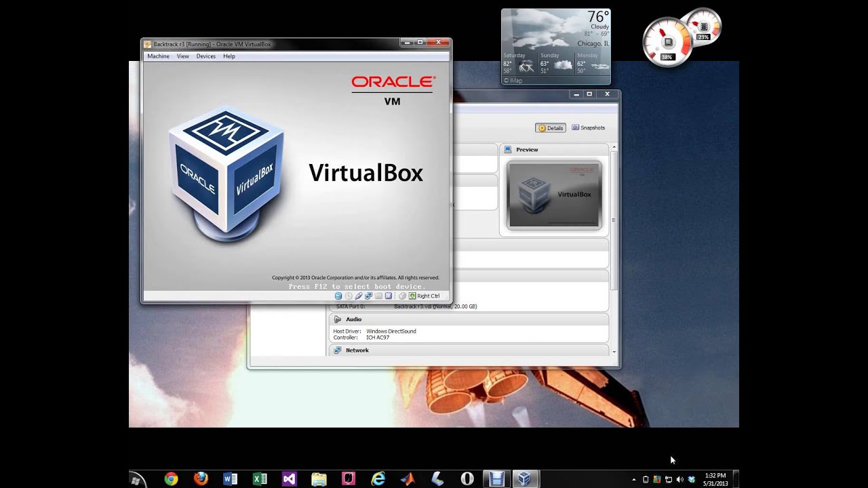Viewport: 868px width, 488px height.
Task: Click the VM preview thumbnail in Manager
Action: pyautogui.click(x=554, y=195)
